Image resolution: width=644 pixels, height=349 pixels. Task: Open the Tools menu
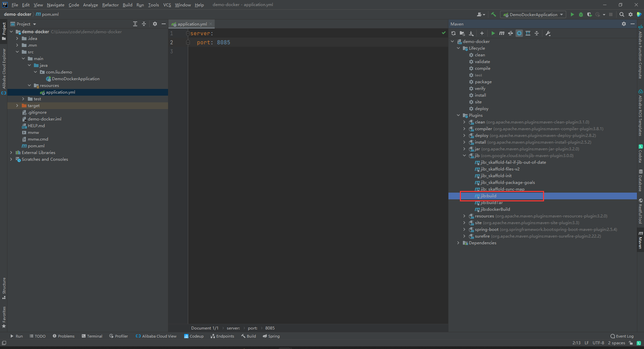point(153,5)
